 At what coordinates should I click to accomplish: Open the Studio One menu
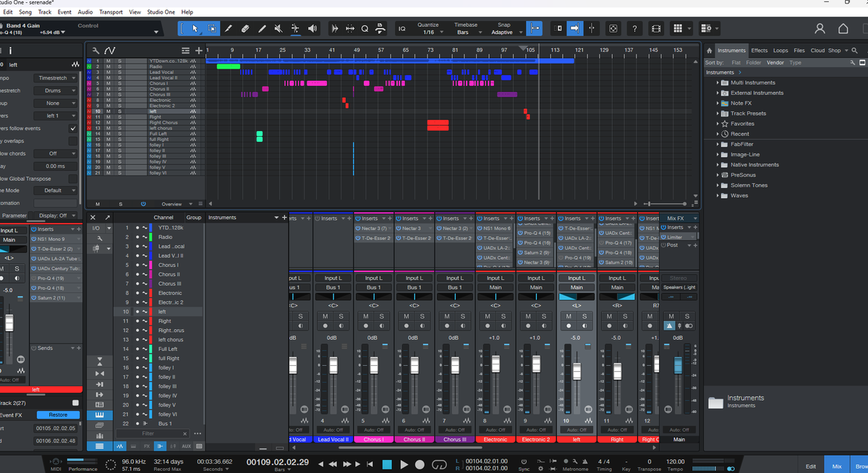tap(162, 12)
